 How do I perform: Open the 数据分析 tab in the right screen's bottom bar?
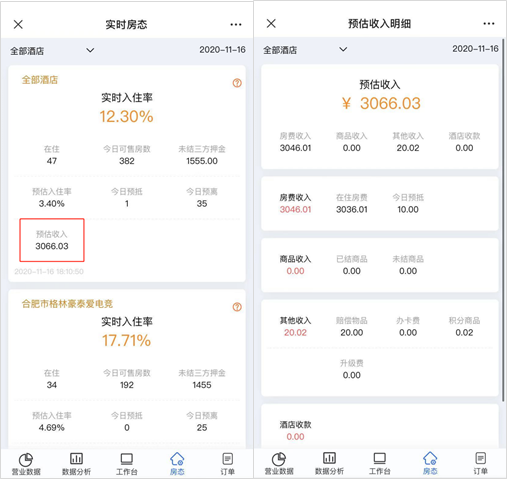click(329, 463)
